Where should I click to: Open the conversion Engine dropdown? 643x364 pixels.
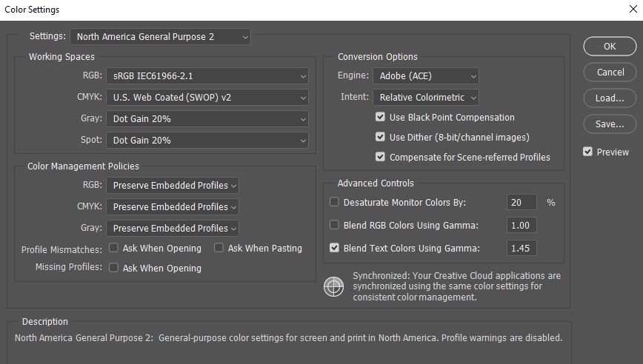(x=426, y=75)
